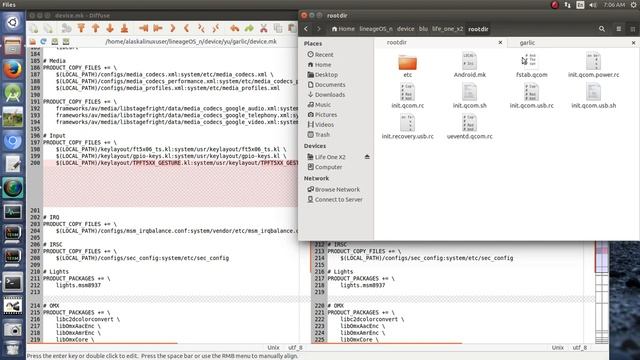The image size is (640, 360).
Task: Click the Realign All icon in Diffuse toolbar
Action: 66,28
